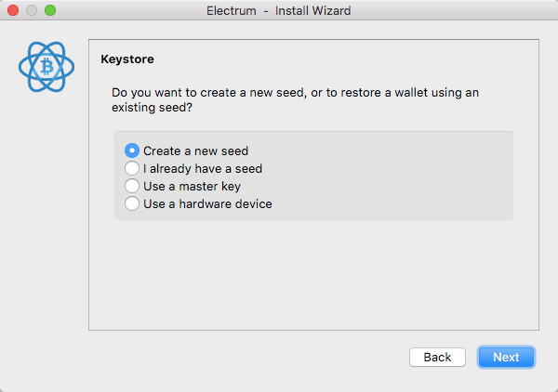Click the grayed-out minimize window button
Screen dimensions: 558x392
(x=32, y=10)
